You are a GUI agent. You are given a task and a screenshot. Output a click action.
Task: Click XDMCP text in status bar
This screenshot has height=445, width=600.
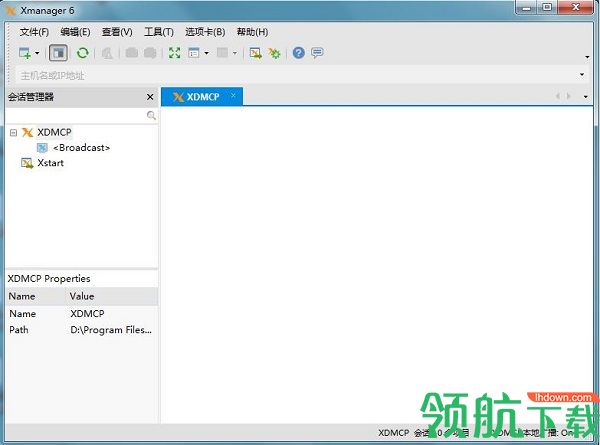point(393,433)
